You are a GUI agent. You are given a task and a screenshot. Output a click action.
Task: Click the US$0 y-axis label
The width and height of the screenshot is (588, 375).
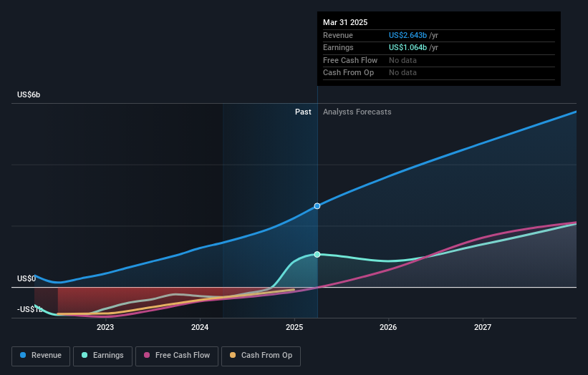(26, 278)
